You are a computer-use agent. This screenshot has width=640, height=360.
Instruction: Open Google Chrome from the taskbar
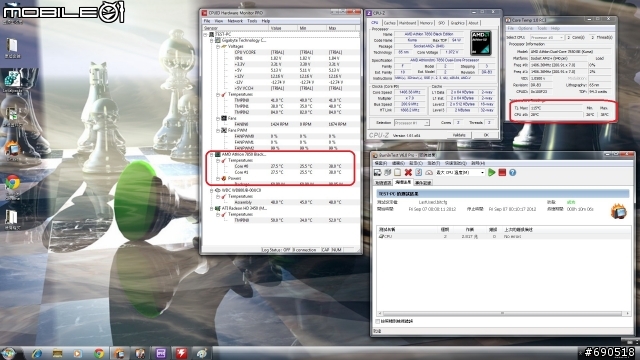tap(99, 353)
